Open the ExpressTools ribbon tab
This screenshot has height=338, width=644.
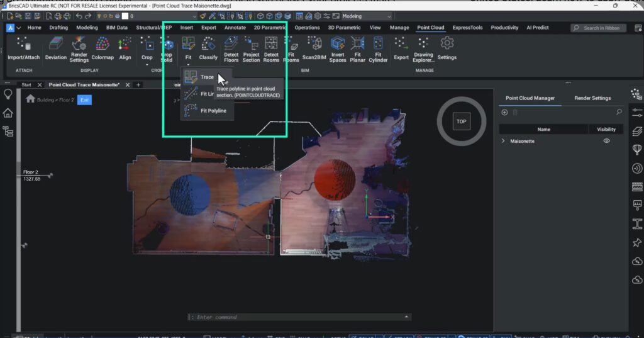pos(467,28)
